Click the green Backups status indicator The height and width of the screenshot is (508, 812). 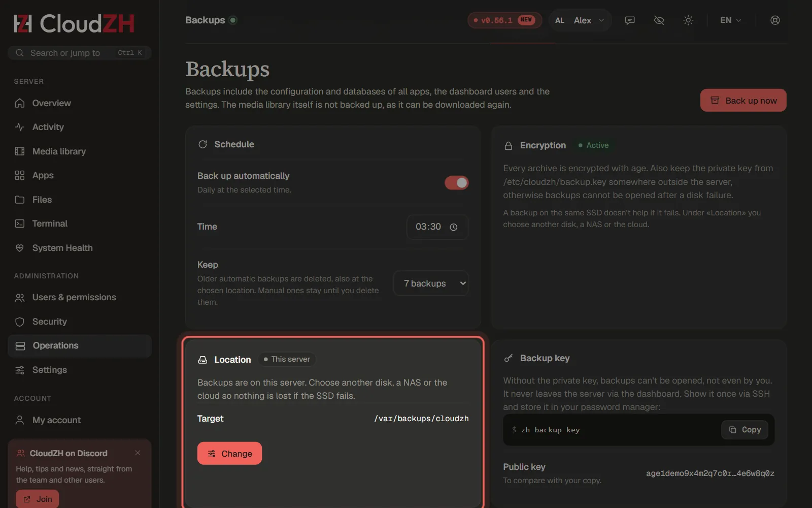coord(233,20)
